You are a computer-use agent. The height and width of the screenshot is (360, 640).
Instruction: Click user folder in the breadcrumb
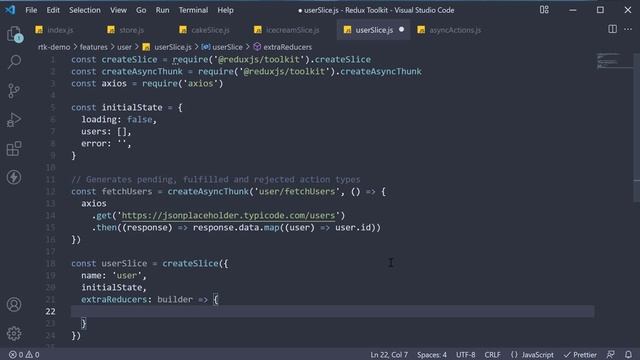(124, 47)
